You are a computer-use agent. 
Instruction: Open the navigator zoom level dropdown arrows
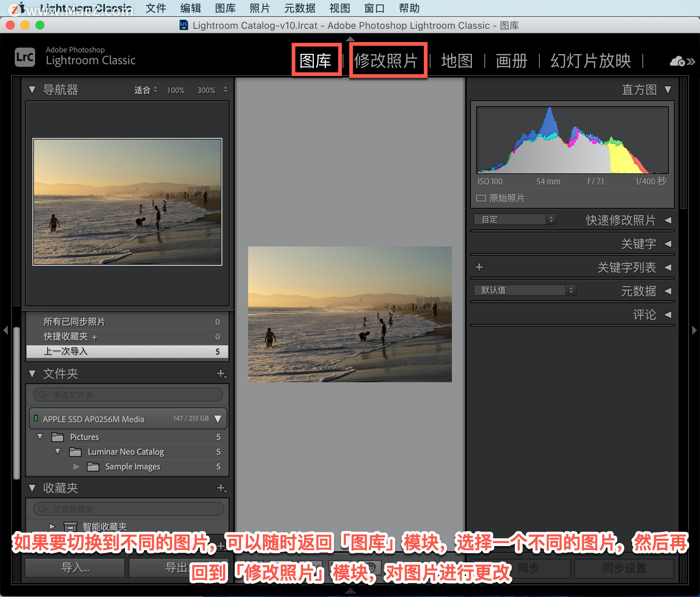pos(225,90)
